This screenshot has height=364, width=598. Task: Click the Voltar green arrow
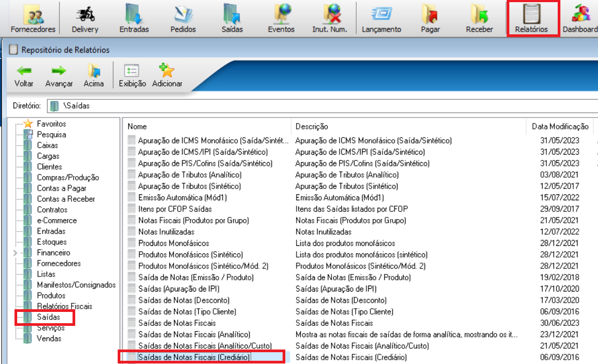pos(24,76)
